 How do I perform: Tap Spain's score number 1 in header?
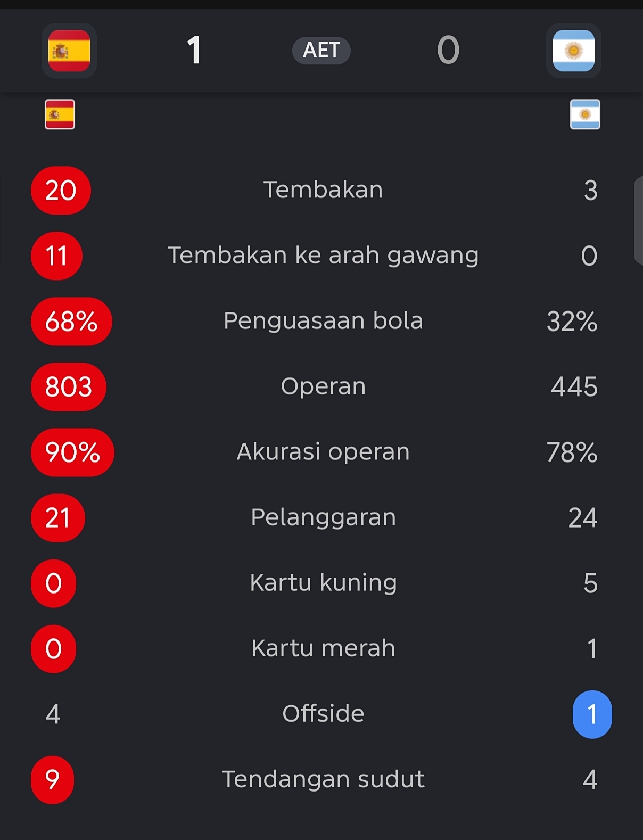pyautogui.click(x=194, y=51)
